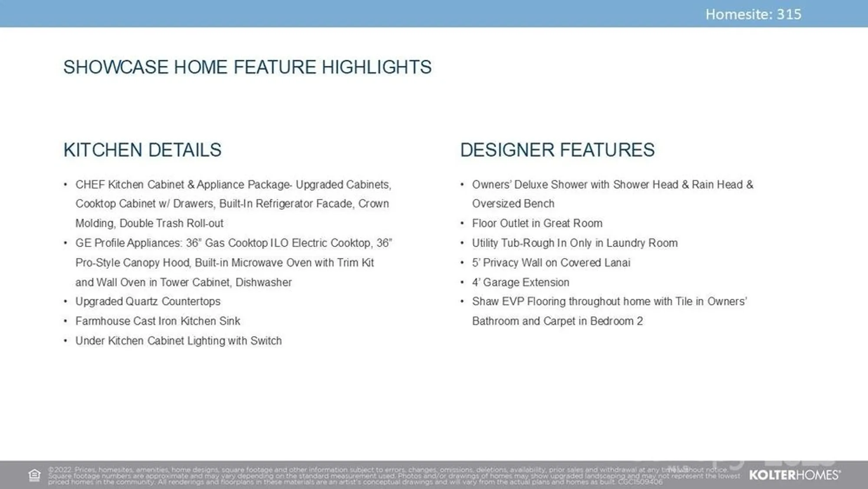Click Floor Outlet in Great Room line
The width and height of the screenshot is (868, 489).
click(537, 223)
